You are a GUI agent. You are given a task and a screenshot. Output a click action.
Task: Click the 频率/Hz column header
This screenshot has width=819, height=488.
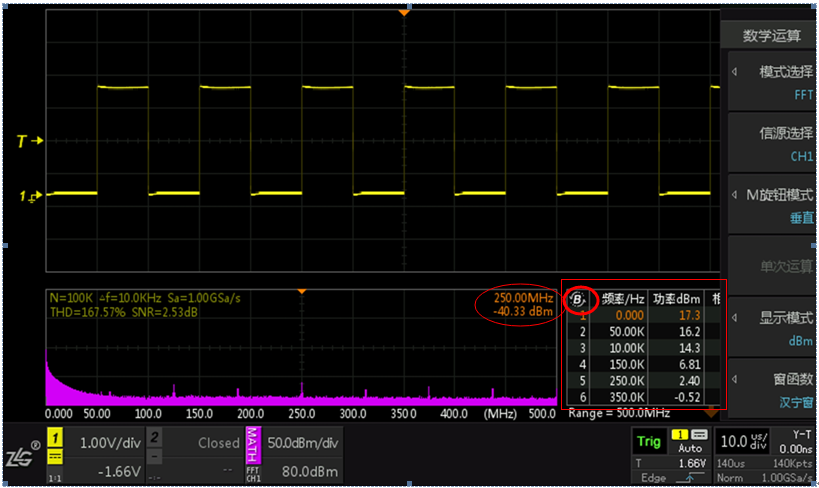tap(623, 299)
